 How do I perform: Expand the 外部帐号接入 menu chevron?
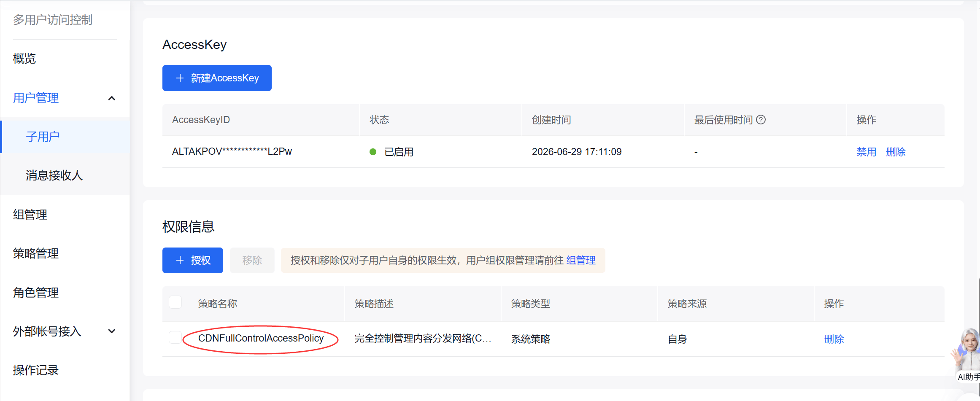[x=112, y=331]
